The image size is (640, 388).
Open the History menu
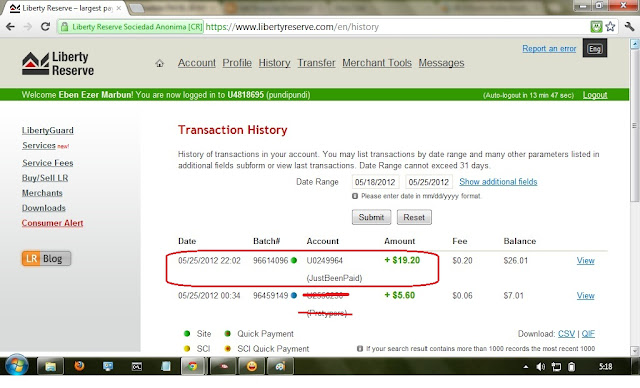tap(274, 63)
